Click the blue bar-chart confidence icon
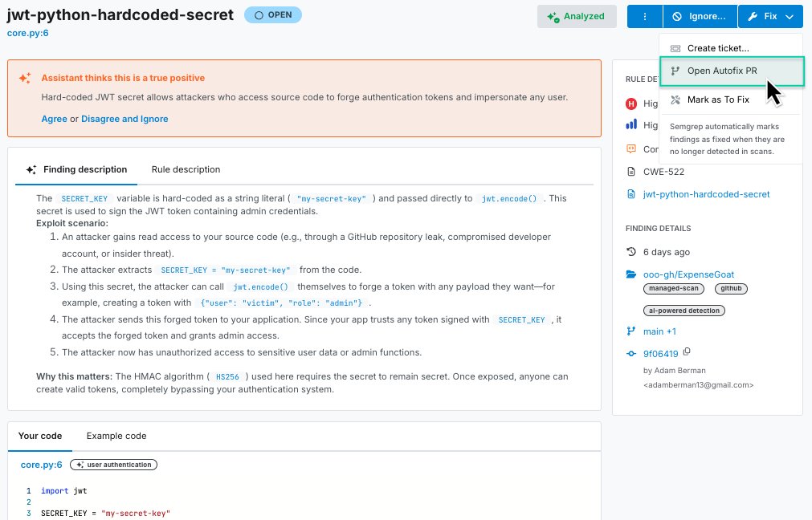Viewport: 812px width, 520px height. [631, 124]
